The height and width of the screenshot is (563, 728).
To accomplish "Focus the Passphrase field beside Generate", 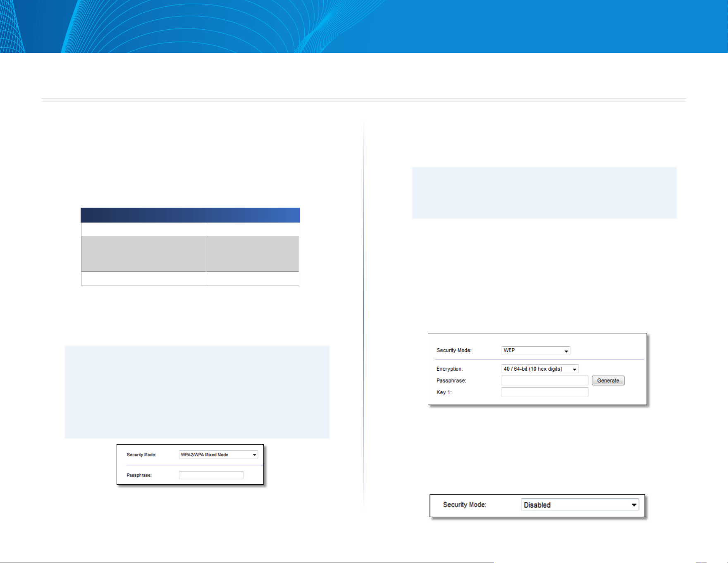I will pos(545,381).
